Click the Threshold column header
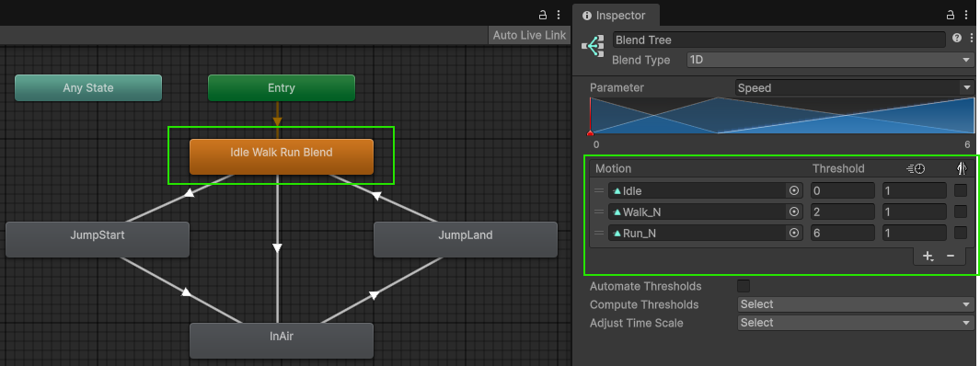This screenshot has height=366, width=980. (x=838, y=168)
